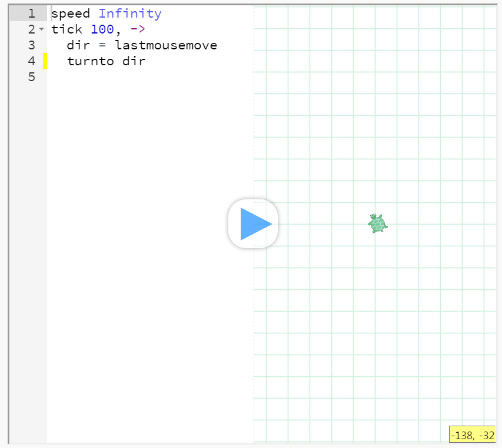The height and width of the screenshot is (448, 502).
Task: Click line number 3 in the gutter
Action: click(31, 45)
